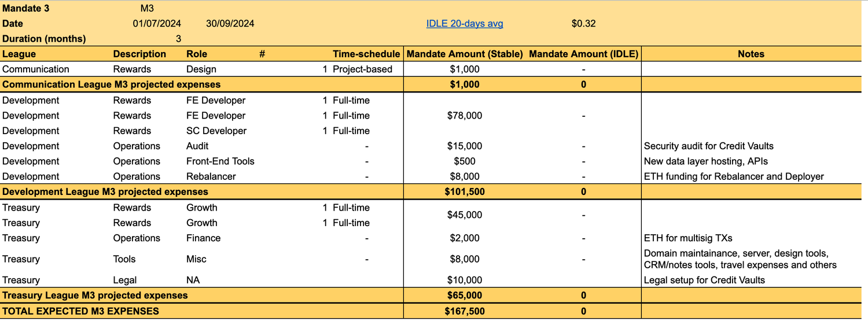
Task: Select the League column header cell
Action: click(x=19, y=54)
